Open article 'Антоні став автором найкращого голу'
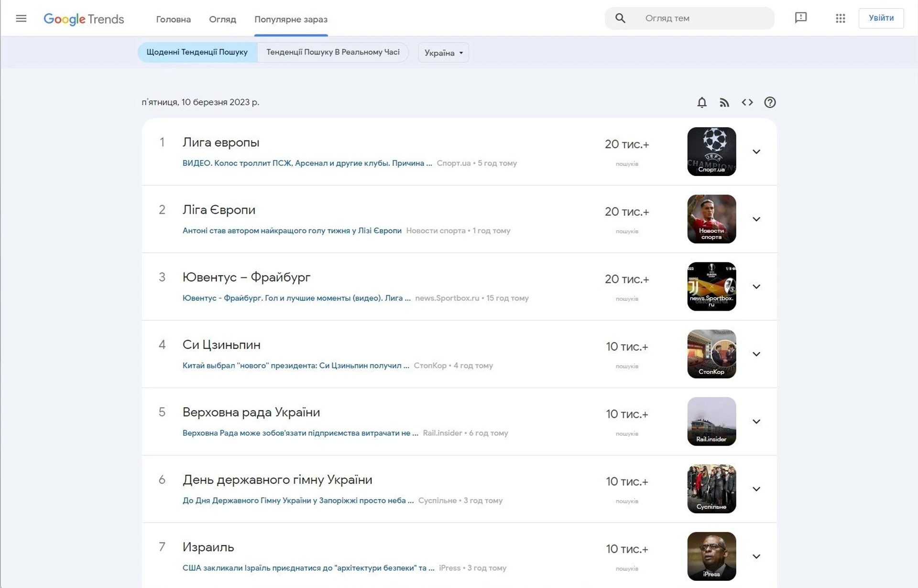Viewport: 918px width, 588px height. click(x=292, y=230)
